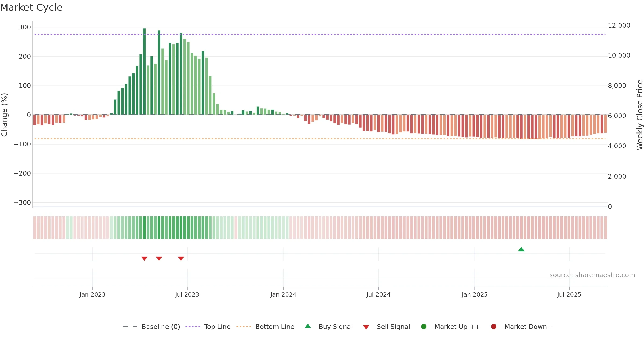This screenshot has width=644, height=362.
Task: Toggle the Sell Signal legend entry
Action: (x=386, y=327)
